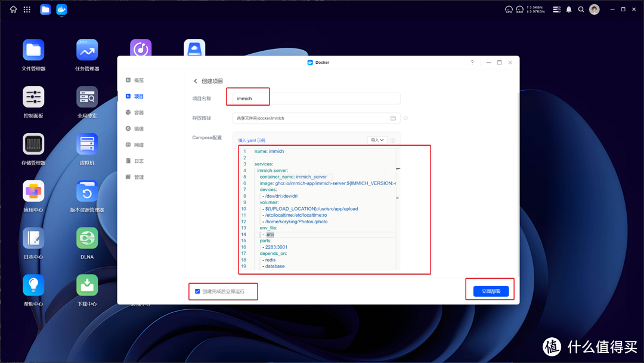Screen dimensions: 644x363
Task: Open the 版本资源管理器 desktop icon
Action: (87, 191)
